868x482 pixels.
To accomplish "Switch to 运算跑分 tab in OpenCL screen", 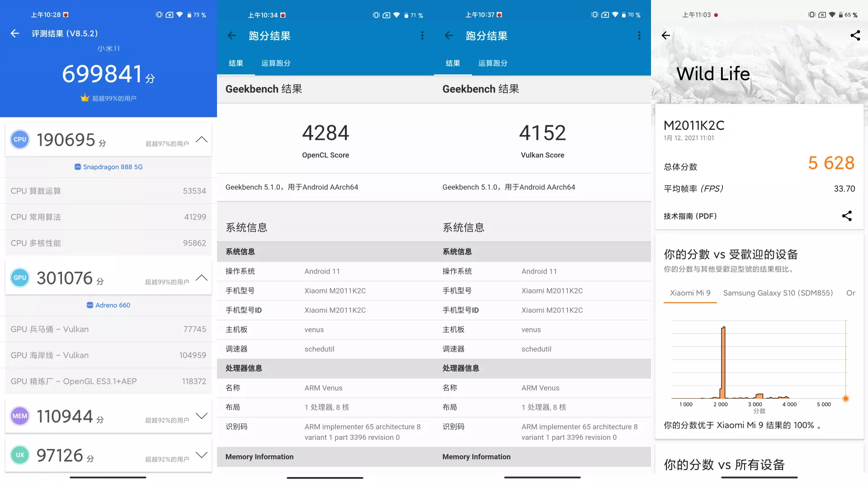I will (x=276, y=63).
